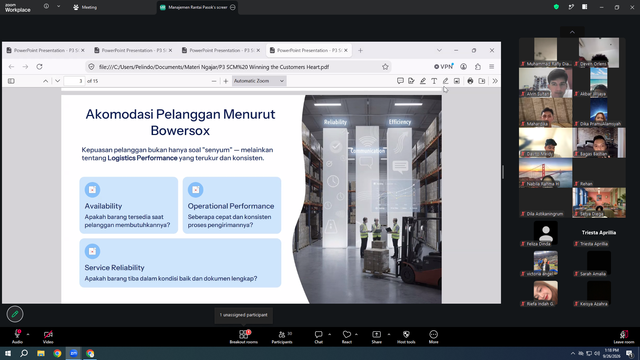The width and height of the screenshot is (640, 360).
Task: Select the PDF highlight tool
Action: 423,81
